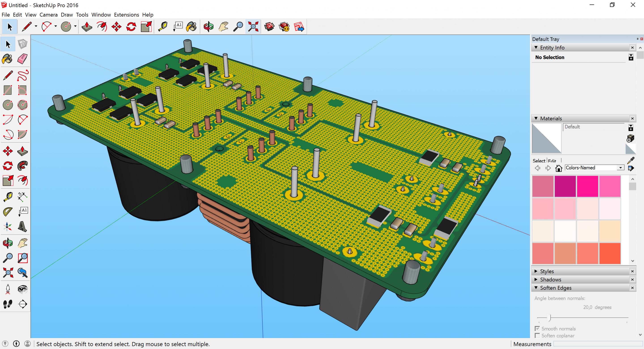Pick the 3D Text tool
The image size is (644, 349).
pos(23,227)
